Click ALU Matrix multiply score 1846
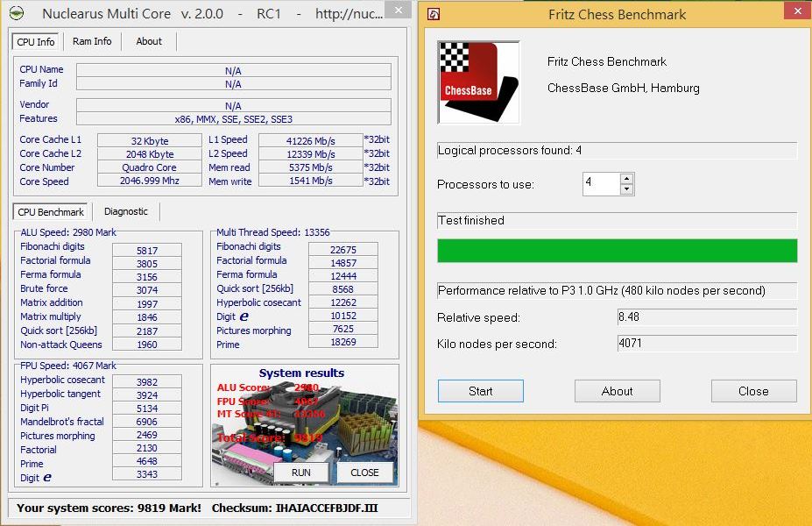The height and width of the screenshot is (526, 812). pos(147,317)
